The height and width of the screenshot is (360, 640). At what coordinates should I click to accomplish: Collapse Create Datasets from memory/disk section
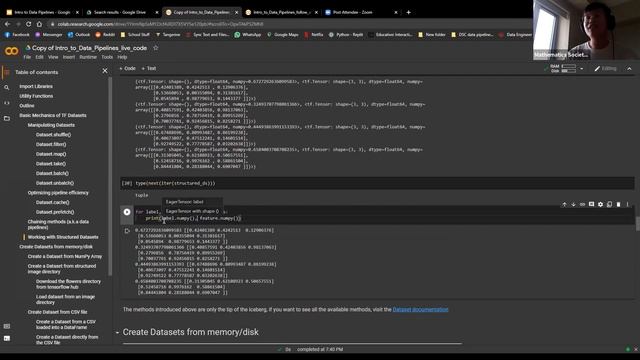click(x=117, y=333)
